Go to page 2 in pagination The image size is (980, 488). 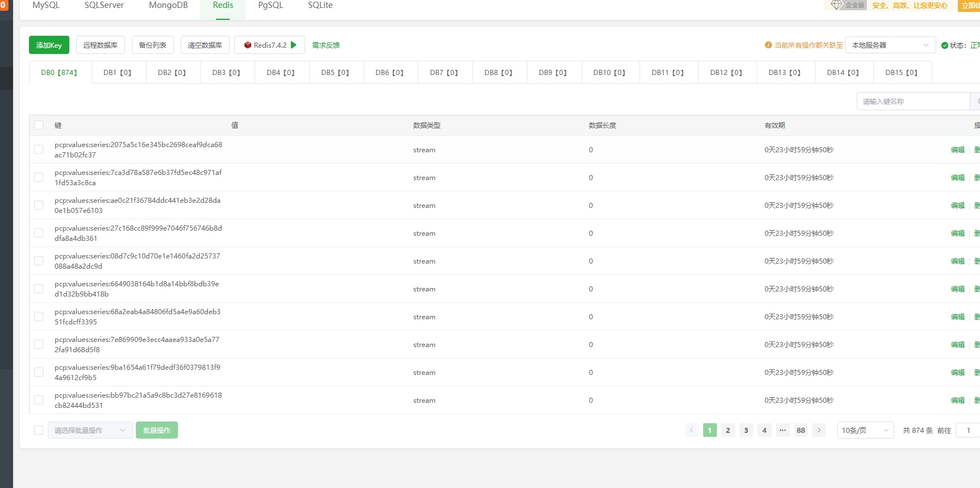[x=728, y=430]
